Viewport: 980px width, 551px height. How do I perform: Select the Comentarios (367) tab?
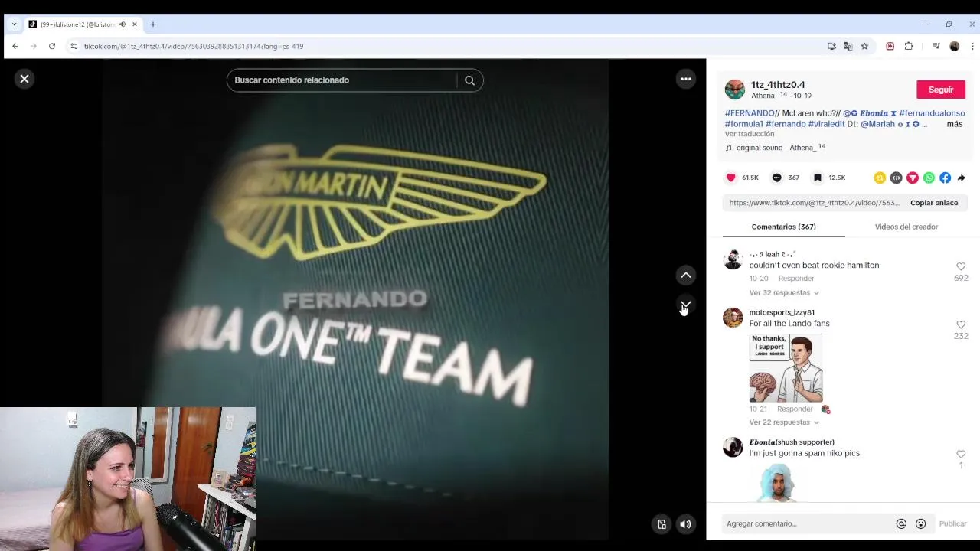pos(783,227)
